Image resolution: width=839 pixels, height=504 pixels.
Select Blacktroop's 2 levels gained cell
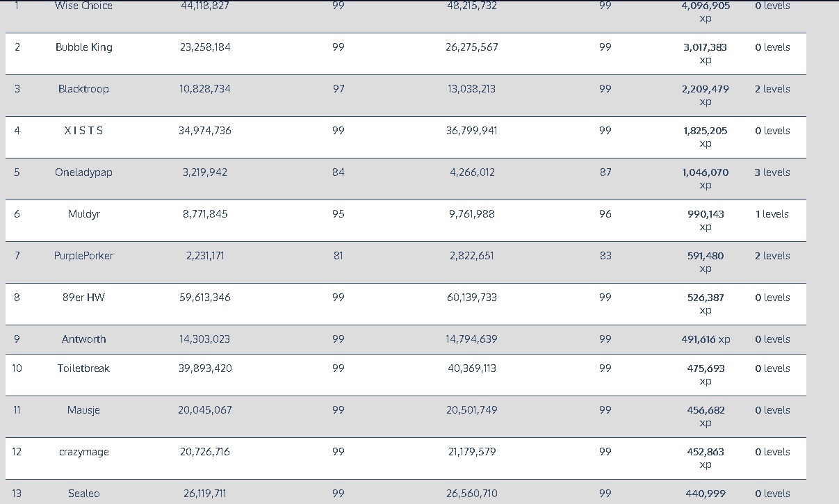(772, 89)
